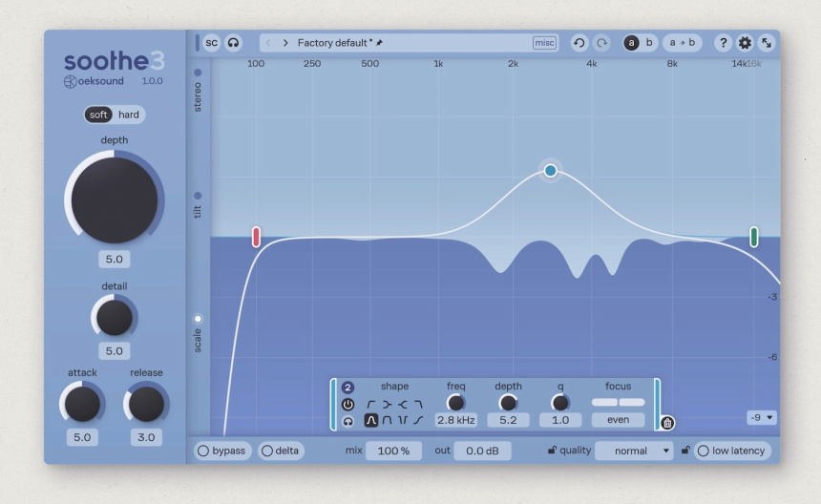821x504 pixels.
Task: Click the release knob
Action: click(146, 404)
